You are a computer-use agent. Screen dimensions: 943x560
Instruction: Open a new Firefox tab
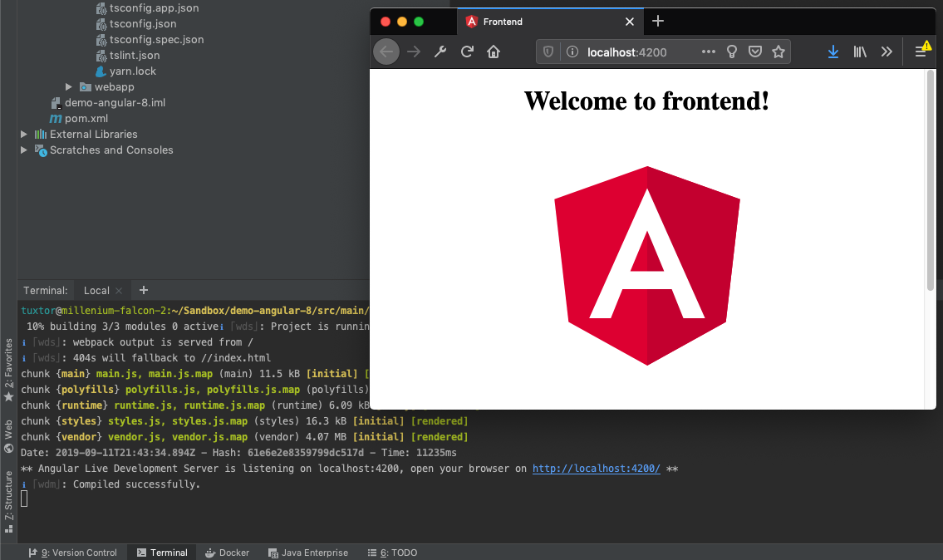pos(658,21)
